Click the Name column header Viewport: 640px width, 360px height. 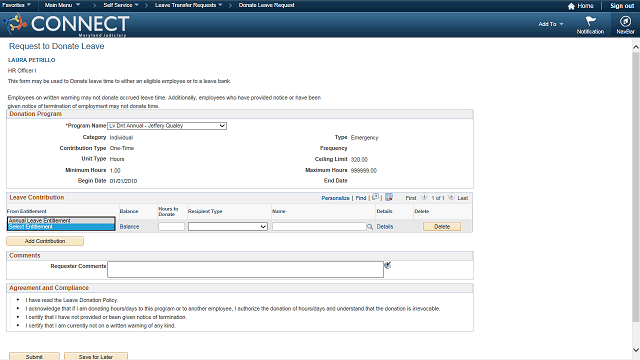tap(279, 211)
